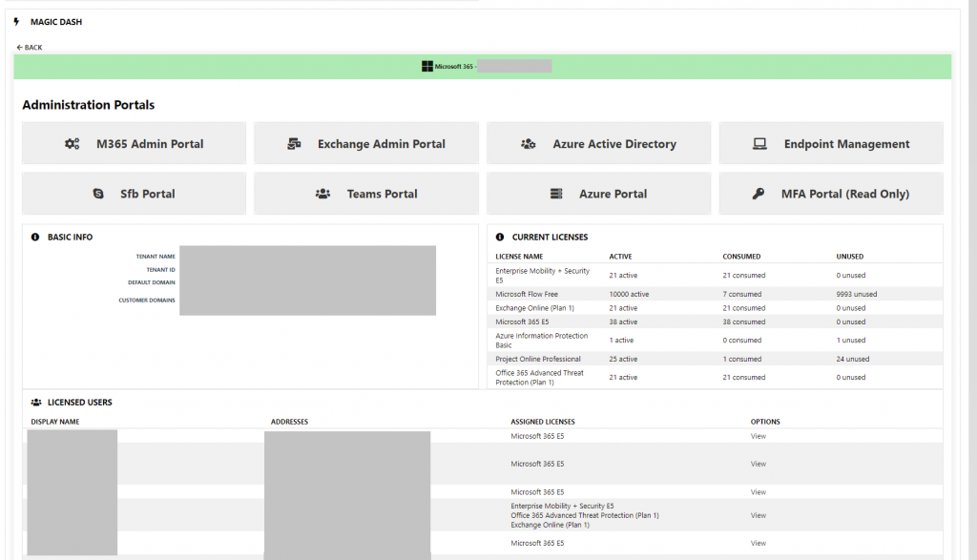Click the server icon on Exchange Admin Portal
Image resolution: width=977 pixels, height=560 pixels.
pyautogui.click(x=294, y=144)
